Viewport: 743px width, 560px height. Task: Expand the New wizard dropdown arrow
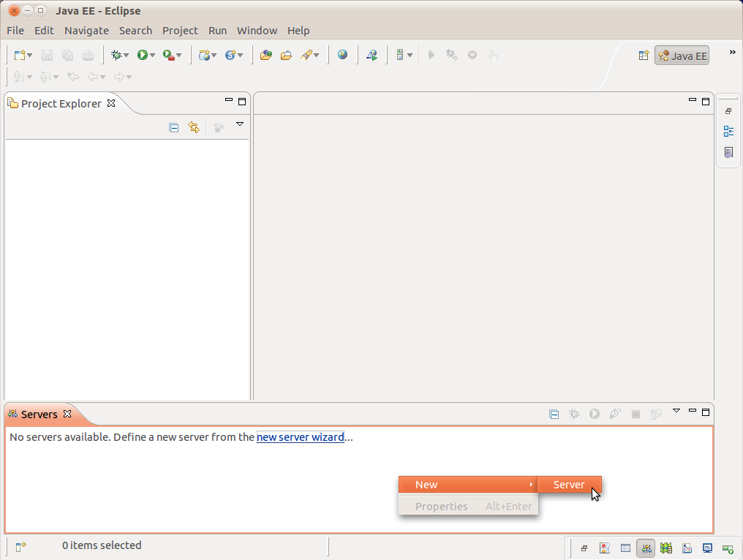(29, 56)
